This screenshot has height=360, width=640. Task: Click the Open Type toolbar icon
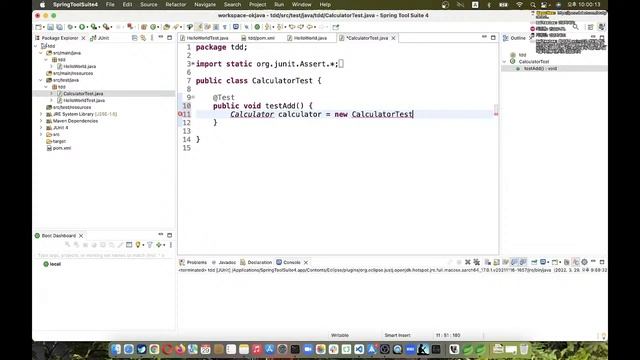coord(166,27)
